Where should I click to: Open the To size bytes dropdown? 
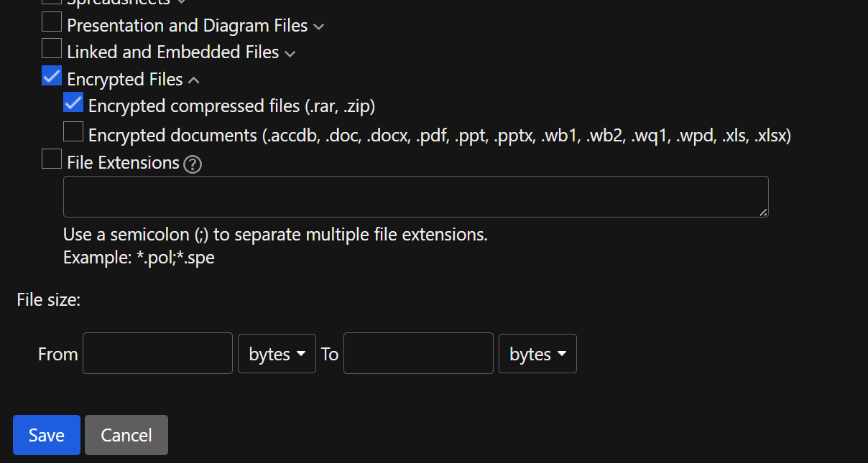pos(537,353)
